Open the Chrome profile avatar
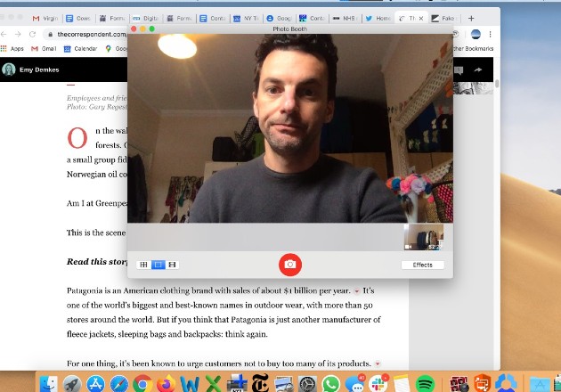 click(476, 35)
